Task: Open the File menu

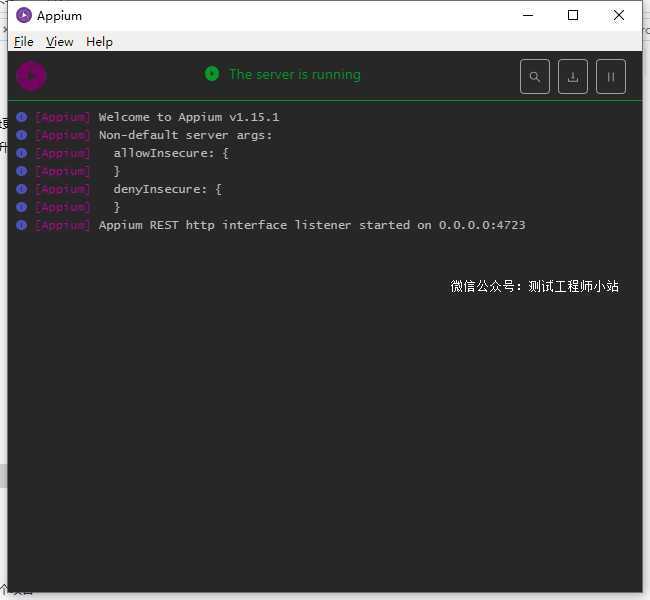Action: coord(24,42)
